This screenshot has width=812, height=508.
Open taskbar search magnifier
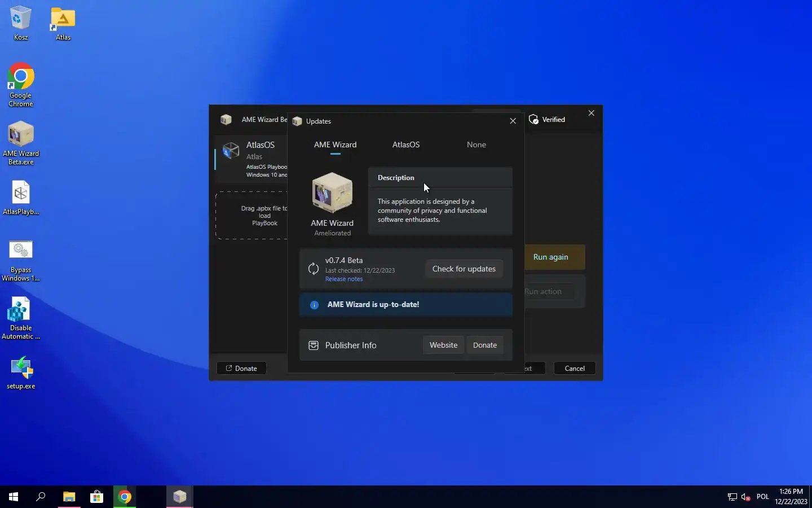coord(41,497)
